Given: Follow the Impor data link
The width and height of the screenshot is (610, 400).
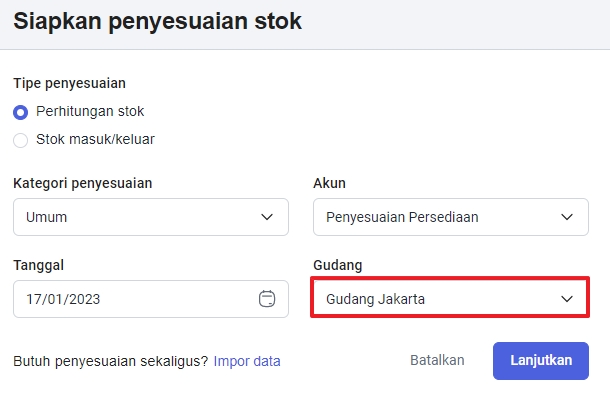Looking at the screenshot, I should click(247, 361).
